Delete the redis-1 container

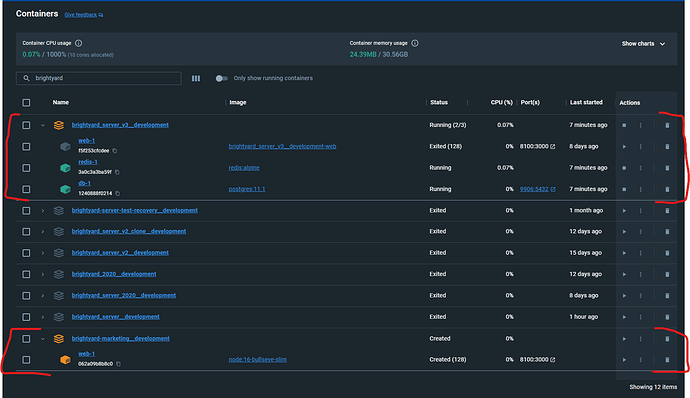[667, 168]
